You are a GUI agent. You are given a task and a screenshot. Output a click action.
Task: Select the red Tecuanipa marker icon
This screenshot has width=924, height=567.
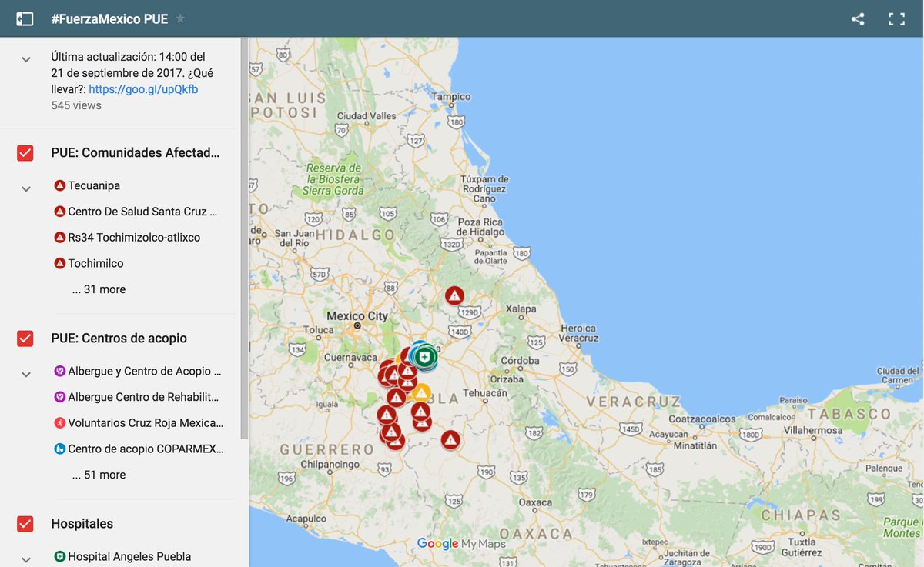click(59, 185)
